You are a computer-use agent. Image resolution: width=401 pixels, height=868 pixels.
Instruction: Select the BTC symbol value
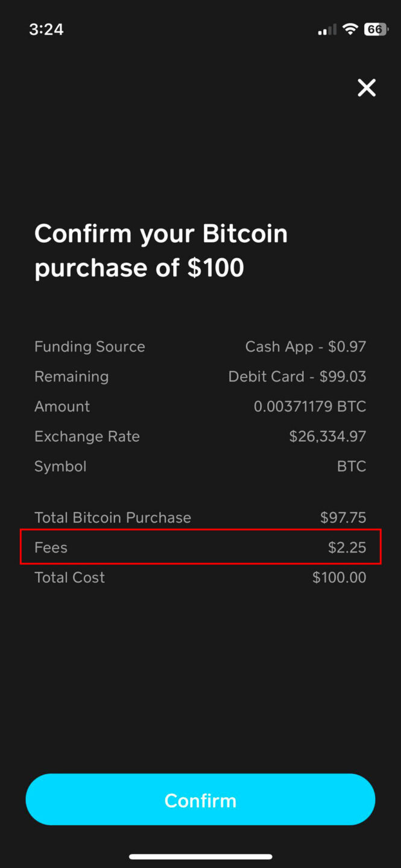[352, 466]
